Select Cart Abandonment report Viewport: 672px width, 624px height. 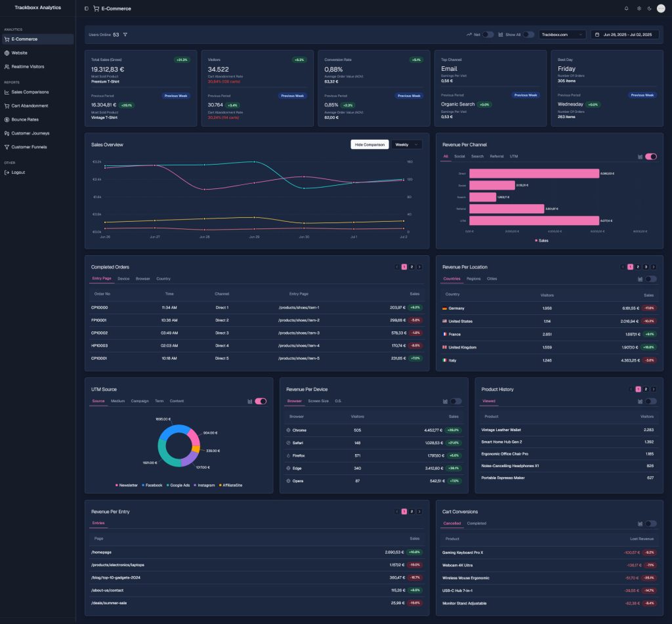(29, 106)
